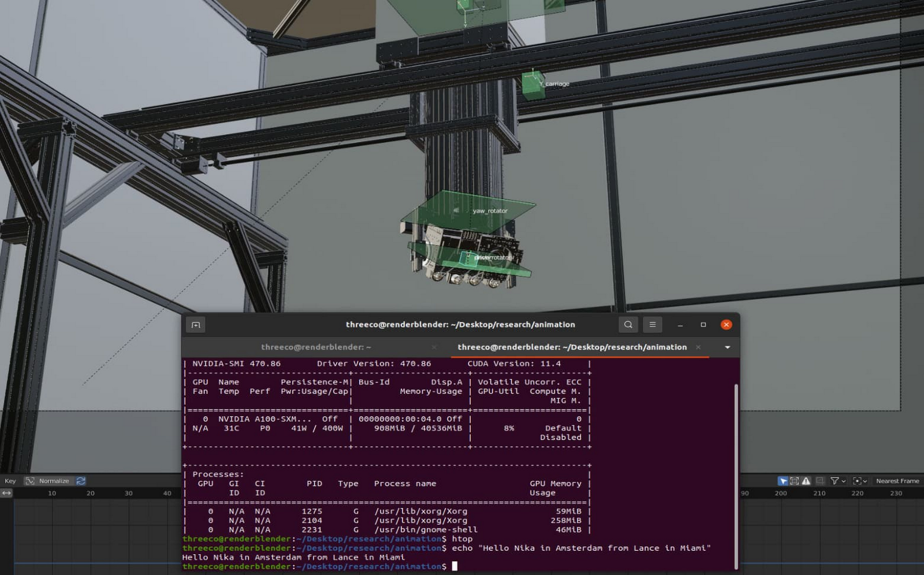
Task: Select the Y_carriage empty in the viewport
Action: pyautogui.click(x=533, y=84)
